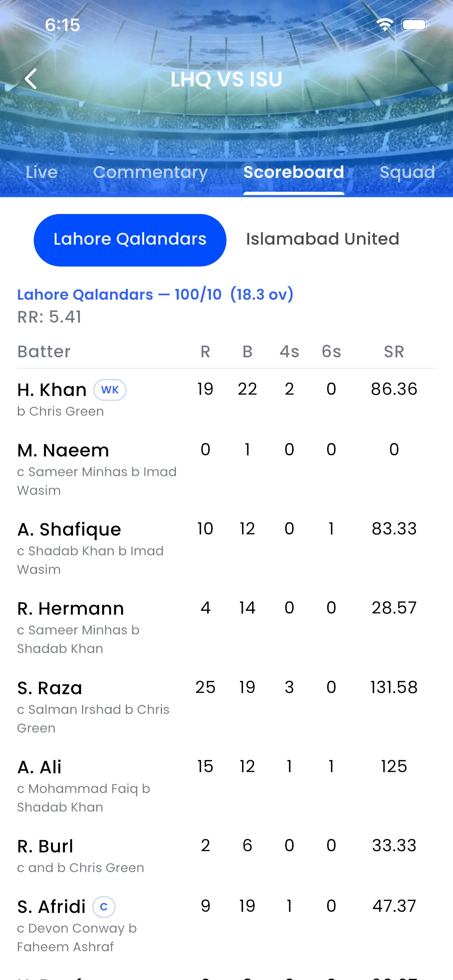453x980 pixels.
Task: Tap the run rate RR: 5.41 text
Action: (50, 316)
